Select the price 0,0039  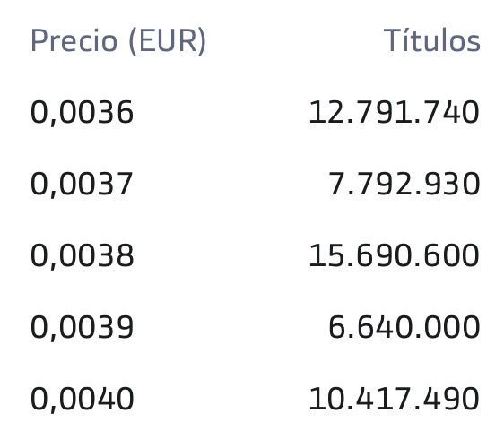pyautogui.click(x=82, y=328)
